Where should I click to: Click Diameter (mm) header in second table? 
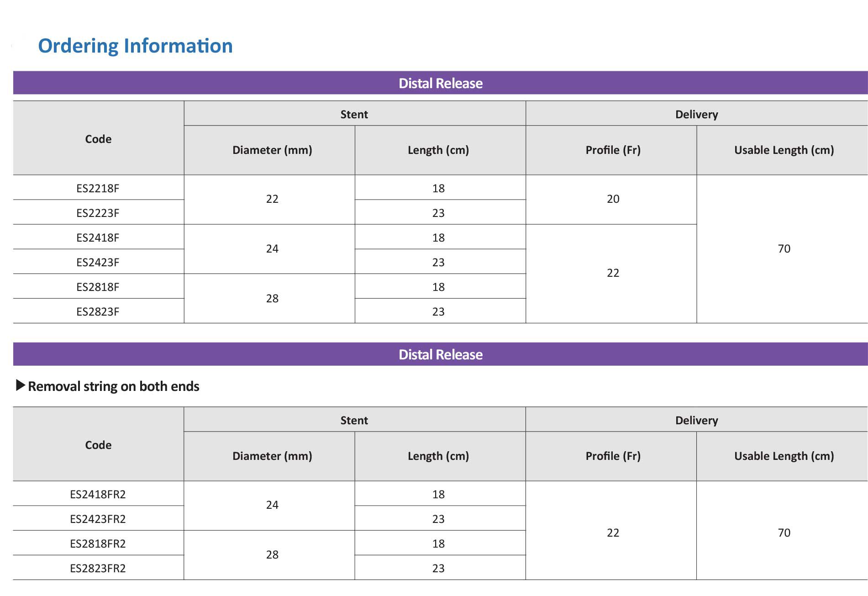click(x=272, y=456)
